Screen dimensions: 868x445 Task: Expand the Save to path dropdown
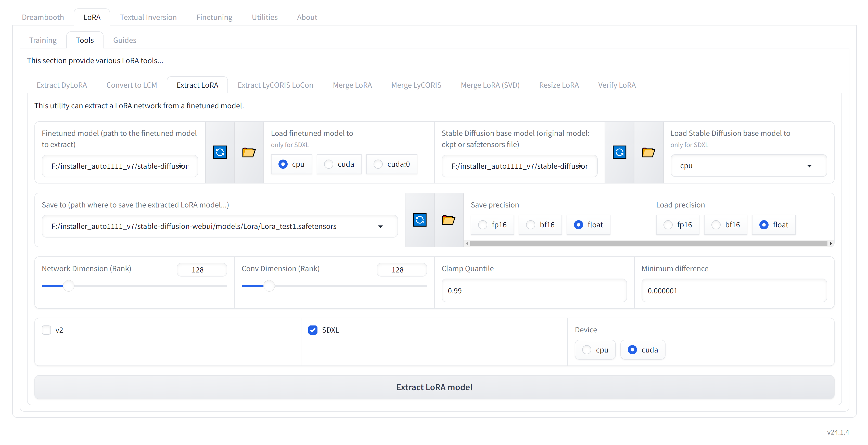coord(220,226)
